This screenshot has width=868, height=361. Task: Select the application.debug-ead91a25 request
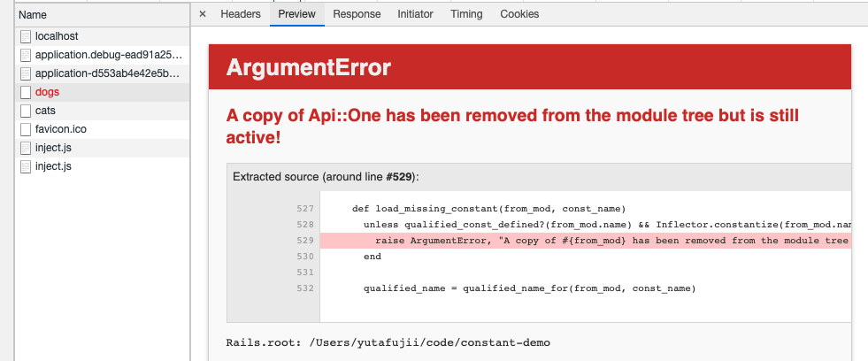[x=103, y=55]
